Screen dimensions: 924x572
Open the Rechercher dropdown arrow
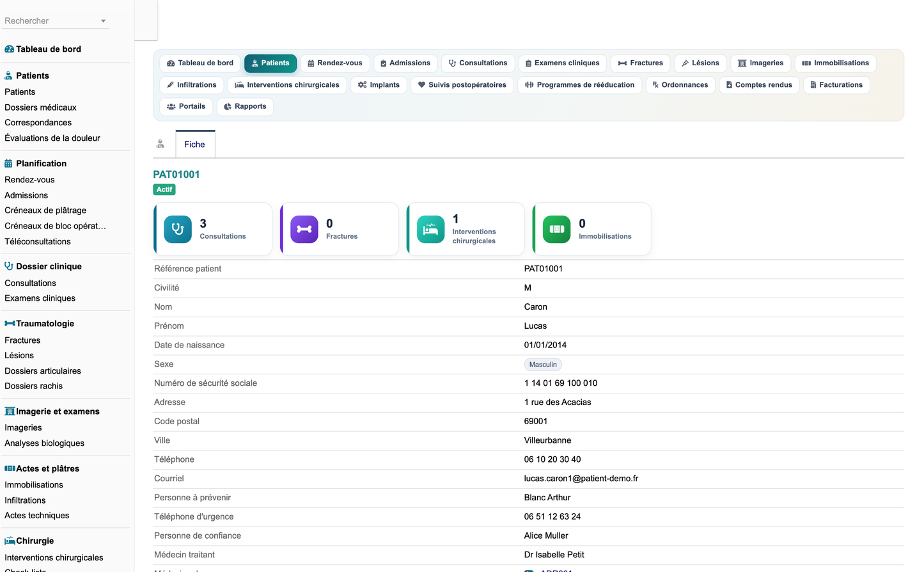103,21
